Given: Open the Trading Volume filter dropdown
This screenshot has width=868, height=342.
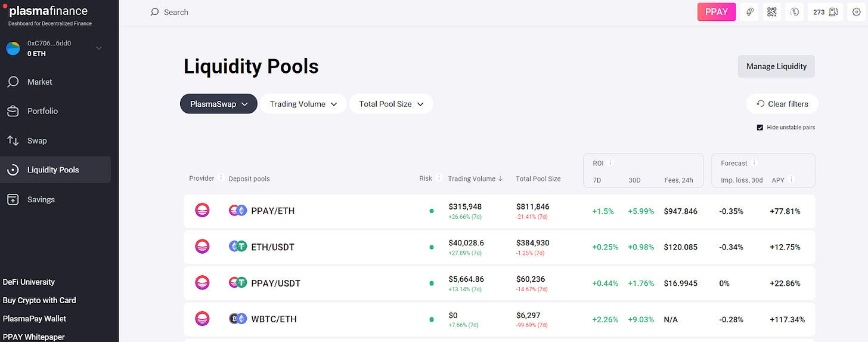Looking at the screenshot, I should (303, 104).
